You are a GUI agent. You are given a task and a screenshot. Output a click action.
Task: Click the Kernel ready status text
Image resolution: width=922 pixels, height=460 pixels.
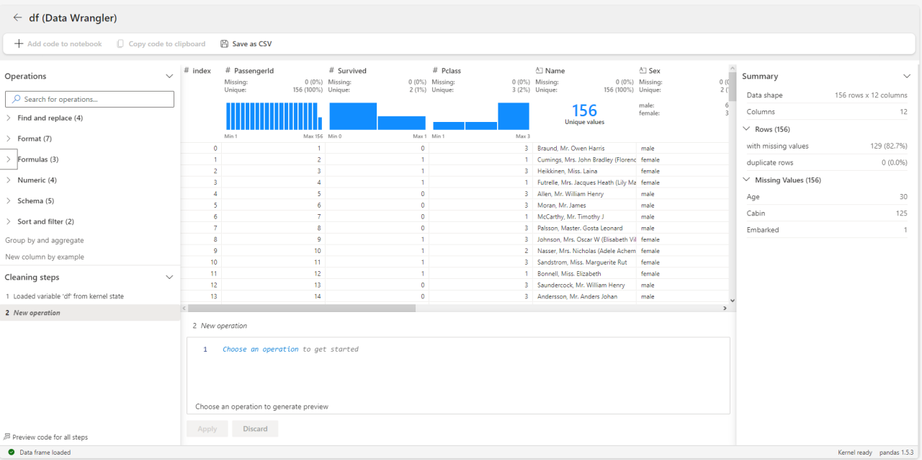click(x=854, y=453)
